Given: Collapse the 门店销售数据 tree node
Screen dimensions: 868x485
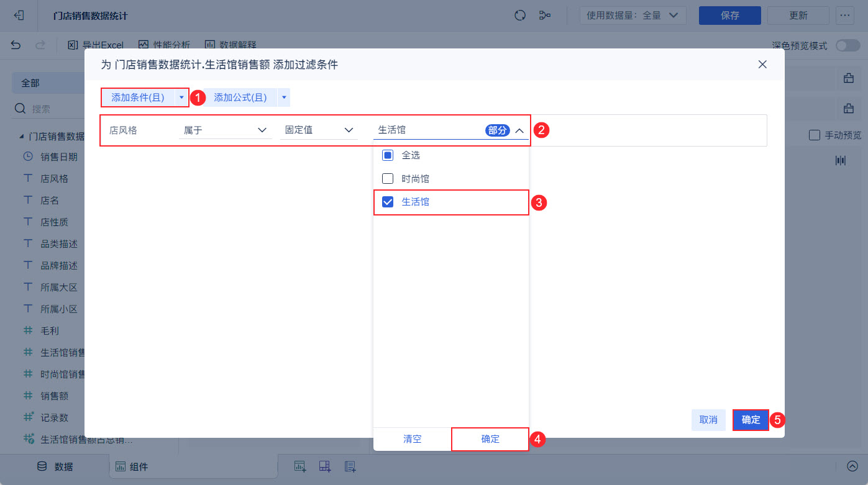Looking at the screenshot, I should click(x=22, y=136).
